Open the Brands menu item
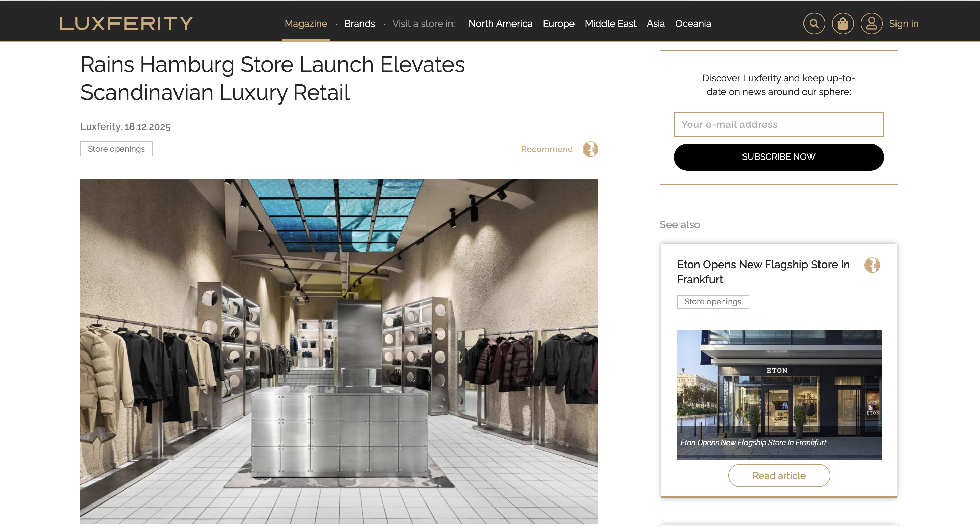 pyautogui.click(x=359, y=24)
